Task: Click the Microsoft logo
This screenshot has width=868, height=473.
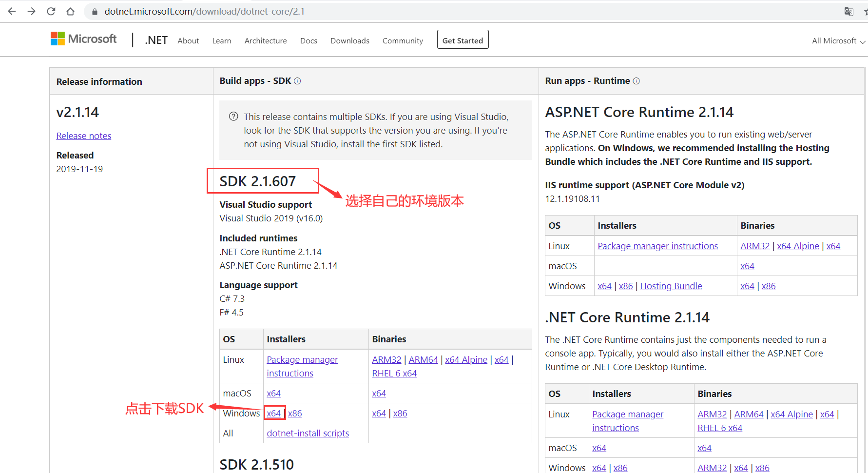Action: click(84, 39)
